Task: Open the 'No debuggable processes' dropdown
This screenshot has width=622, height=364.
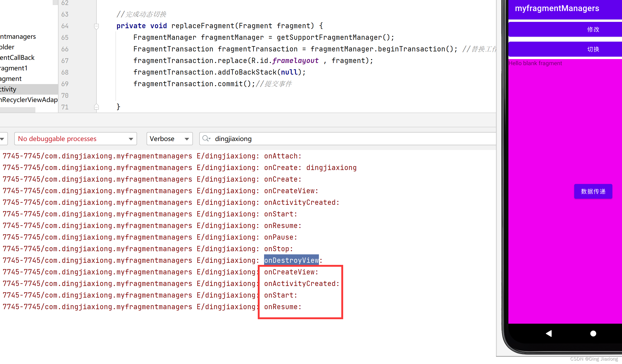Action: pyautogui.click(x=76, y=139)
